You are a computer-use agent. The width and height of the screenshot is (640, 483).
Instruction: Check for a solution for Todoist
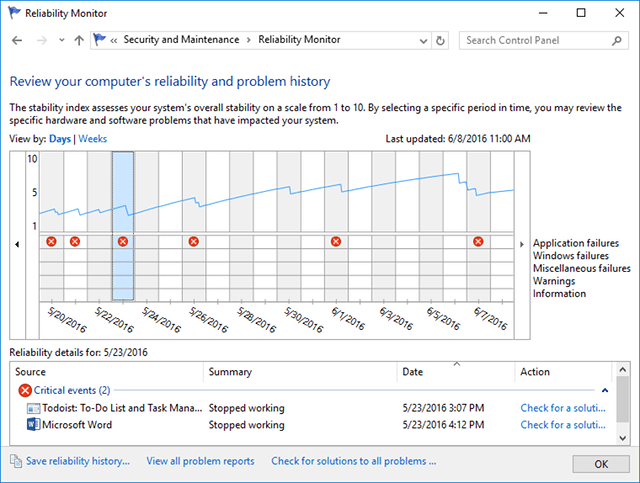(563, 408)
